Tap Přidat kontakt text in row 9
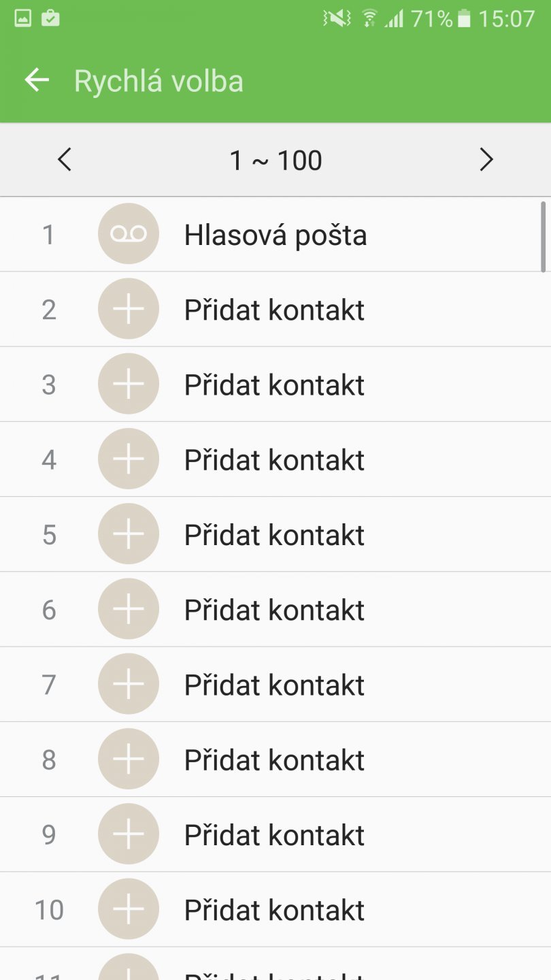Image resolution: width=551 pixels, height=980 pixels. click(x=274, y=835)
